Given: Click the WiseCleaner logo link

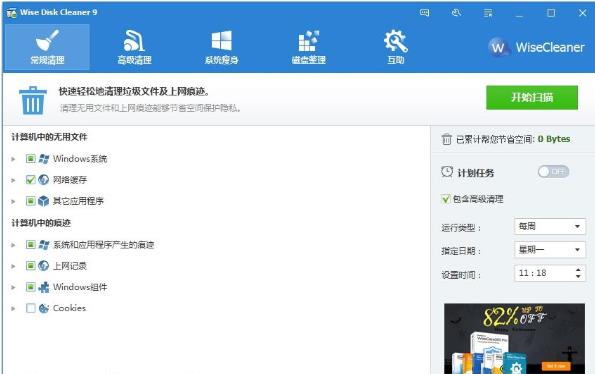Looking at the screenshot, I should point(536,47).
